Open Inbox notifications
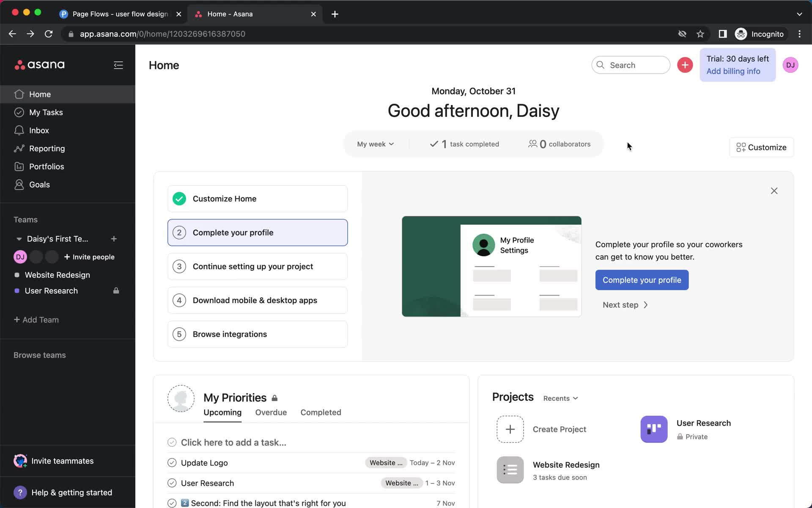Viewport: 812px width, 508px height. [x=68, y=130]
